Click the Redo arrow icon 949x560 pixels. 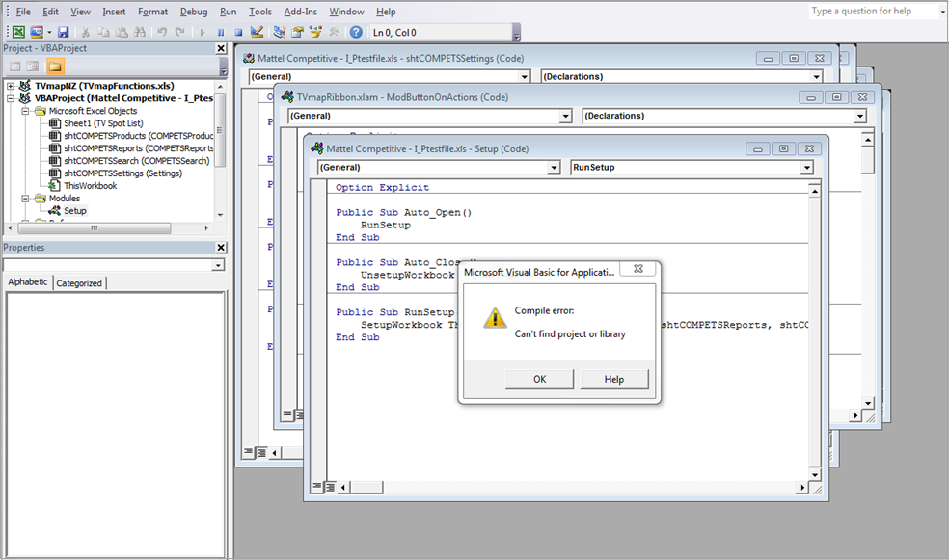[179, 32]
